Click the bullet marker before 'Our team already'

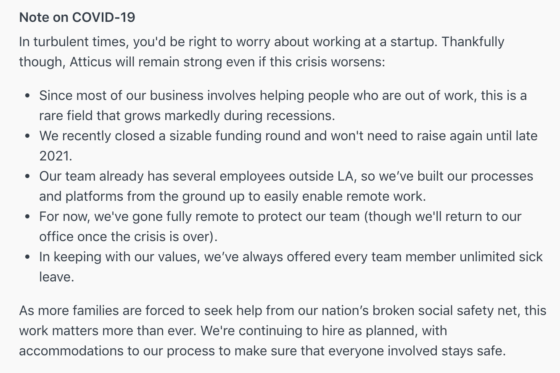(x=28, y=176)
